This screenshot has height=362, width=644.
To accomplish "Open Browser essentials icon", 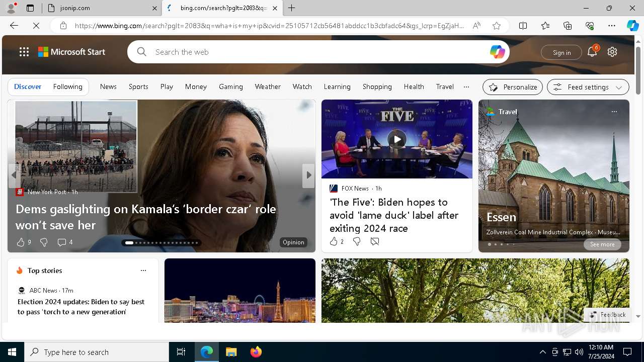I will click(x=590, y=26).
